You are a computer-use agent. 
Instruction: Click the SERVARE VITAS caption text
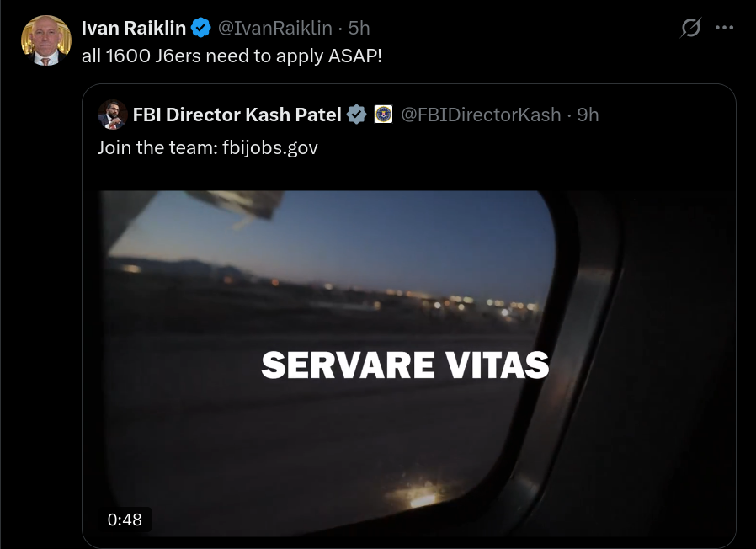(405, 365)
